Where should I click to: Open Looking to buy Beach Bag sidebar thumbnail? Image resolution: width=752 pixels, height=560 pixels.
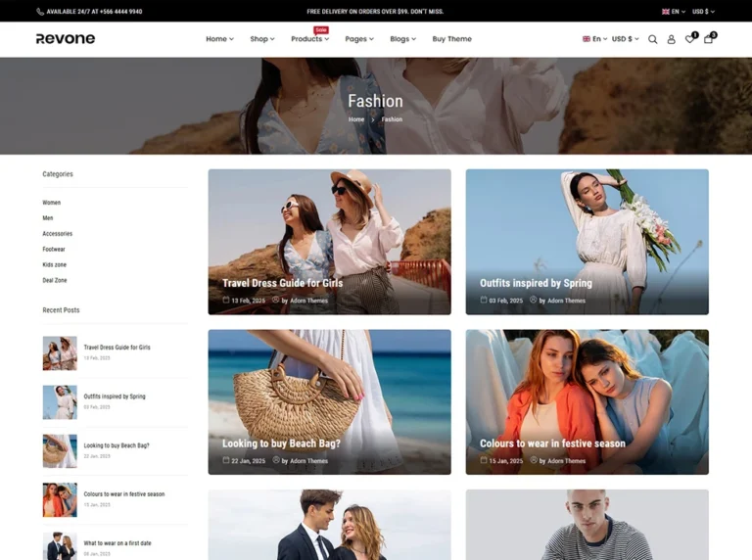coord(60,451)
